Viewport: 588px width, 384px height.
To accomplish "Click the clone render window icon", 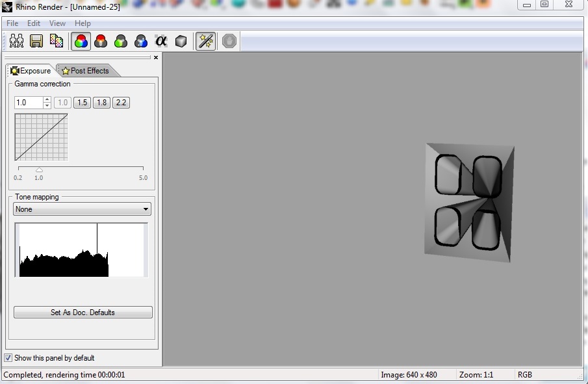I will [x=16, y=41].
